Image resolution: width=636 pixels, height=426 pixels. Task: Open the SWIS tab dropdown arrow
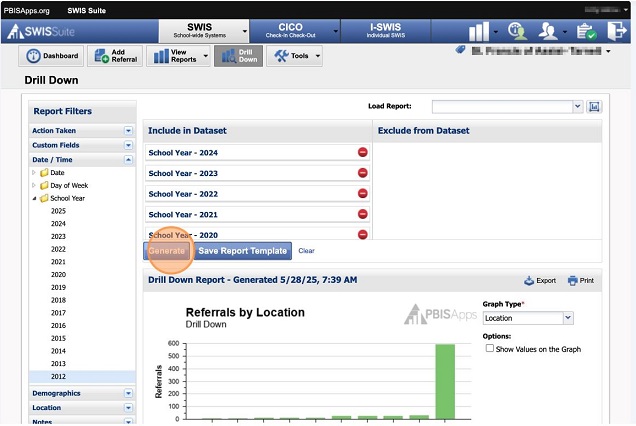pos(245,31)
